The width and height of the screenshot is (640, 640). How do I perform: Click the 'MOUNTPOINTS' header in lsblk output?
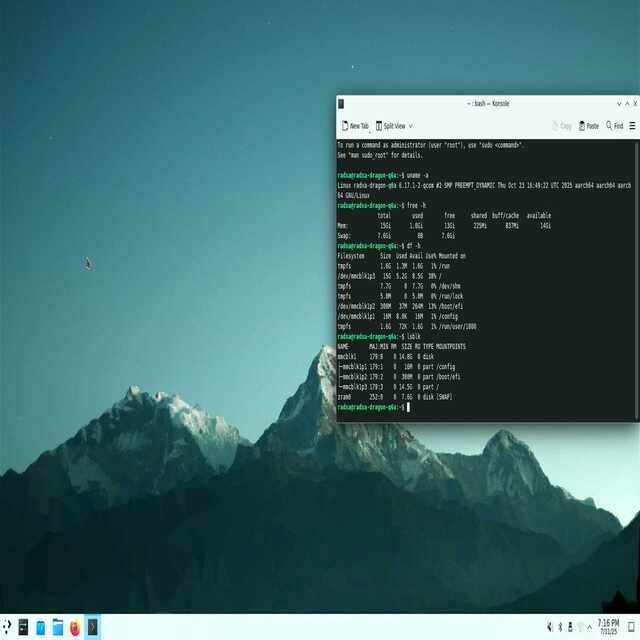451,347
